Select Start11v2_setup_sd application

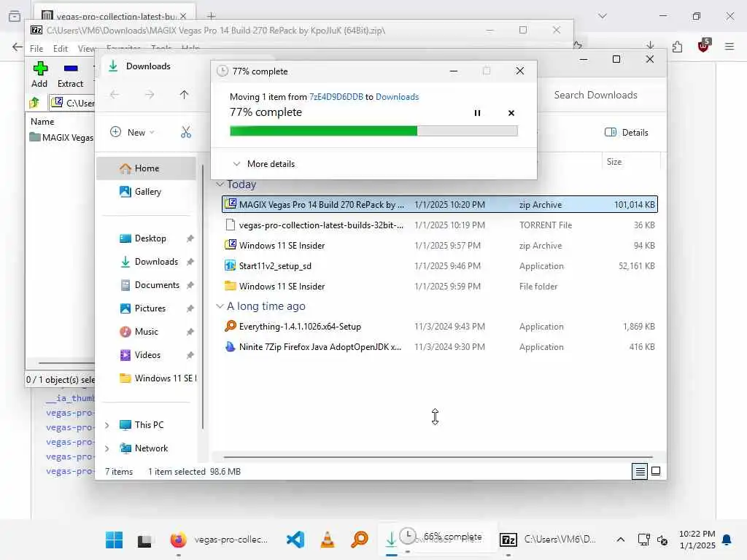coord(440,266)
